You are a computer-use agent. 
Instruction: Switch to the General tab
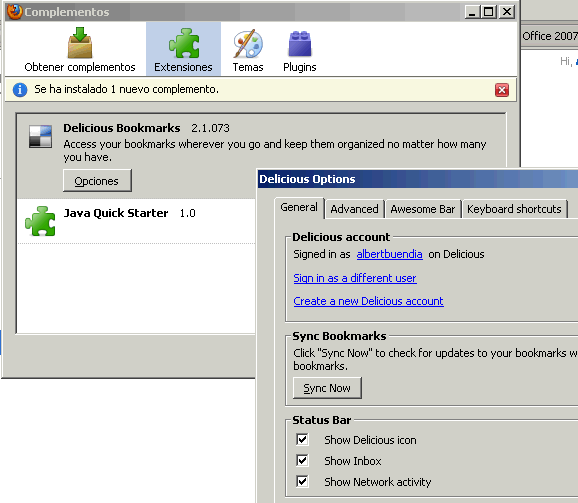click(x=299, y=207)
